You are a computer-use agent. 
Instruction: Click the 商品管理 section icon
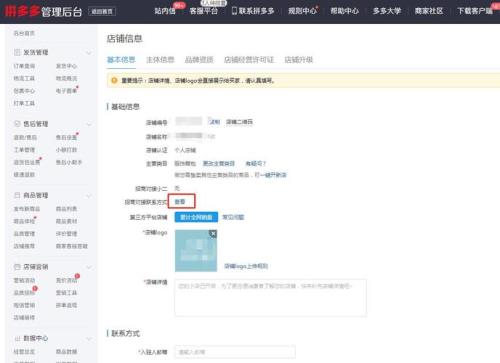17,195
